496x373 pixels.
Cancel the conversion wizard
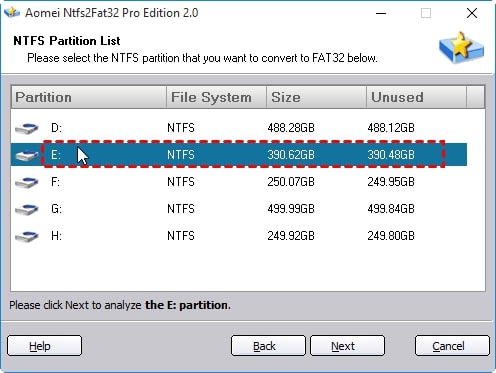click(x=452, y=346)
